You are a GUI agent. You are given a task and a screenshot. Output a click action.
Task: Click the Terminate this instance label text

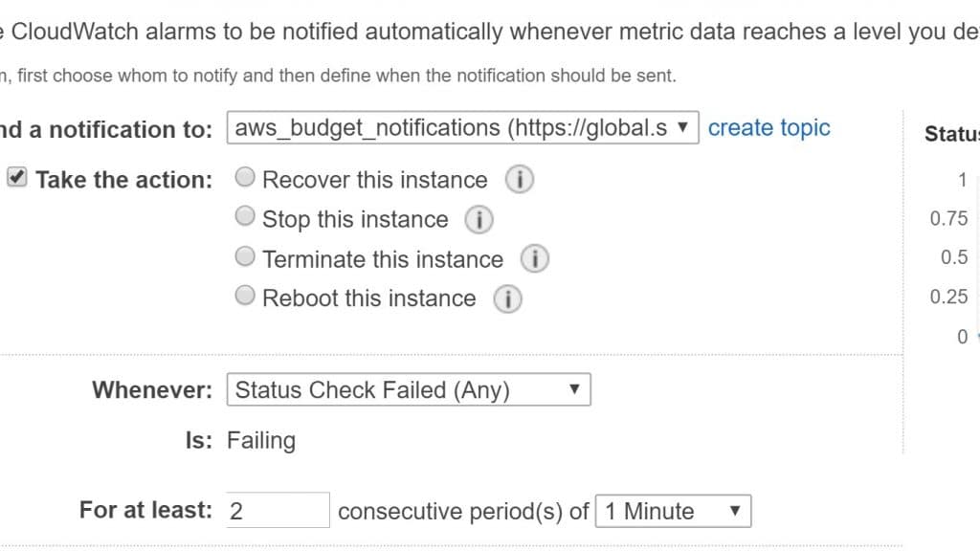pyautogui.click(x=383, y=259)
